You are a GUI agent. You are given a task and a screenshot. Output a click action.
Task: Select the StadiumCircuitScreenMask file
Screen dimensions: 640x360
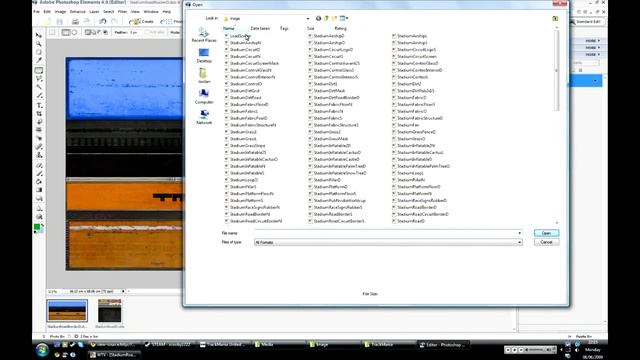pos(252,63)
